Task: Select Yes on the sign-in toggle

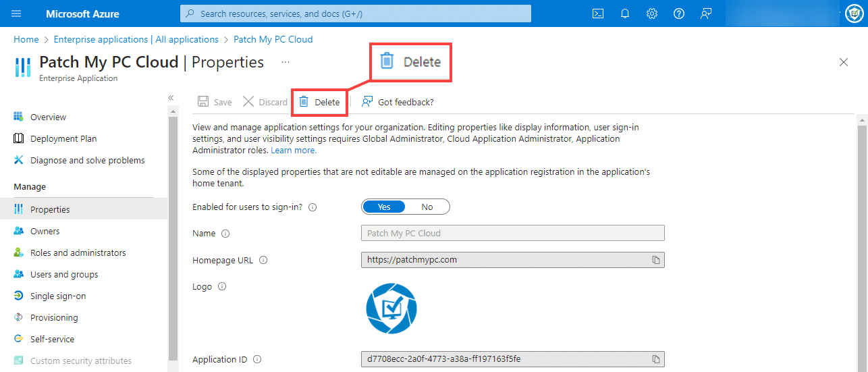Action: tap(384, 207)
